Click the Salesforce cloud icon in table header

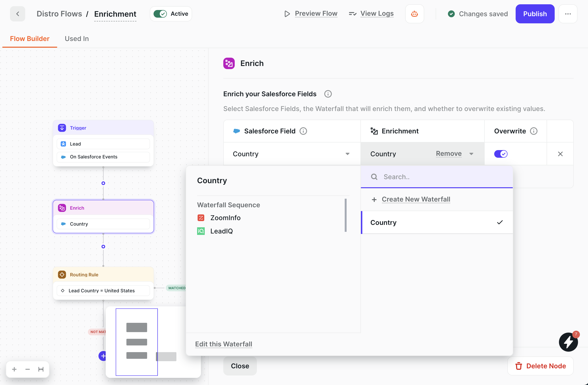[x=236, y=131]
